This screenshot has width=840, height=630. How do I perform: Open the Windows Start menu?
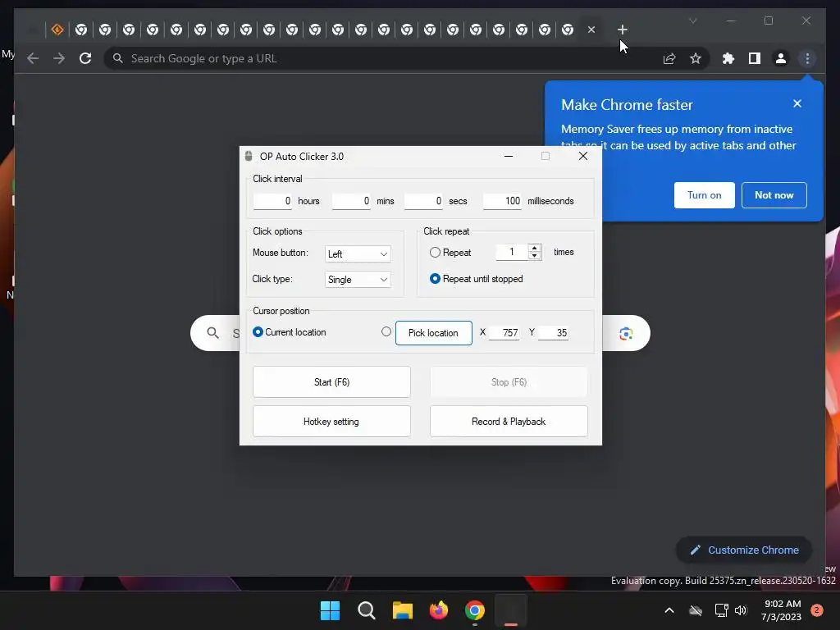(x=330, y=610)
